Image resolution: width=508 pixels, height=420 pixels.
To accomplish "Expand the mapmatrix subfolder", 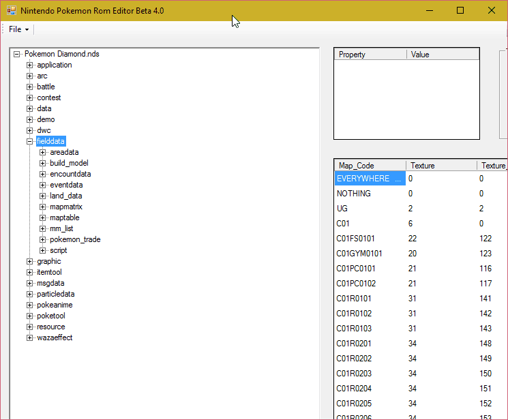I will coord(42,207).
